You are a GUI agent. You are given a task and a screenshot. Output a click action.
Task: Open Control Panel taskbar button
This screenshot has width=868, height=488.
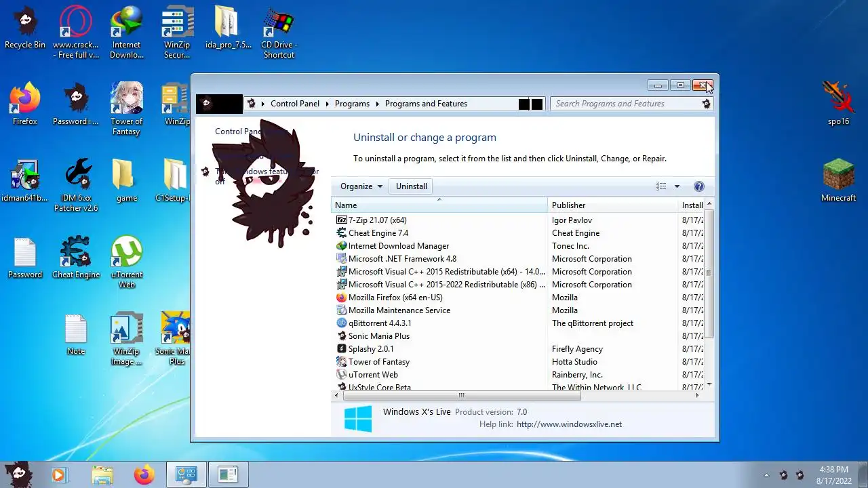tap(186, 475)
